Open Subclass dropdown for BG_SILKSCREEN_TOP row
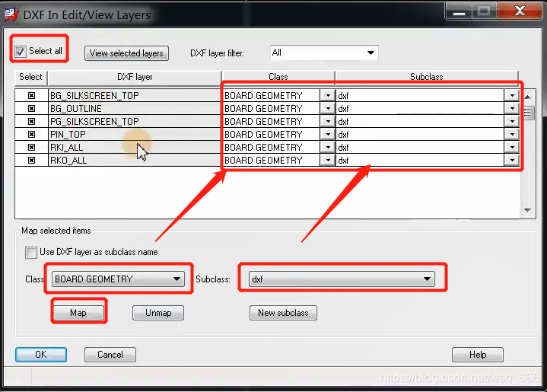Viewport: 547px width, 392px height. (512, 95)
